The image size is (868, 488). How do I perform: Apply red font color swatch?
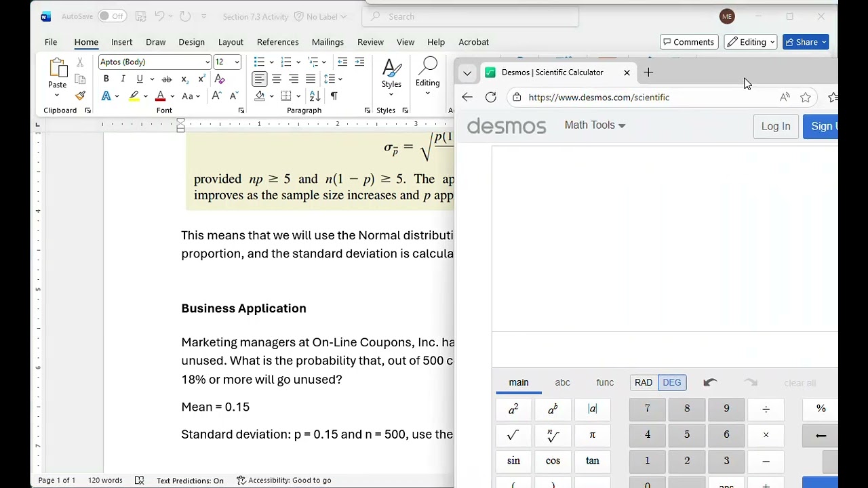click(x=161, y=96)
